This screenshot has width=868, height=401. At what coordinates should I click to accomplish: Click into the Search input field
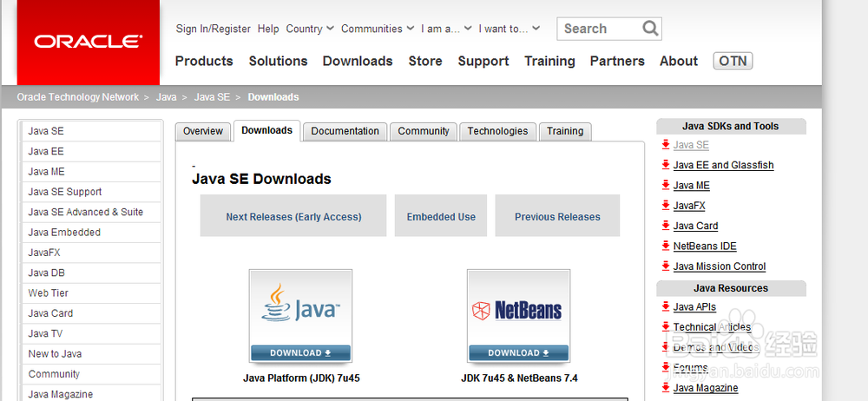600,29
